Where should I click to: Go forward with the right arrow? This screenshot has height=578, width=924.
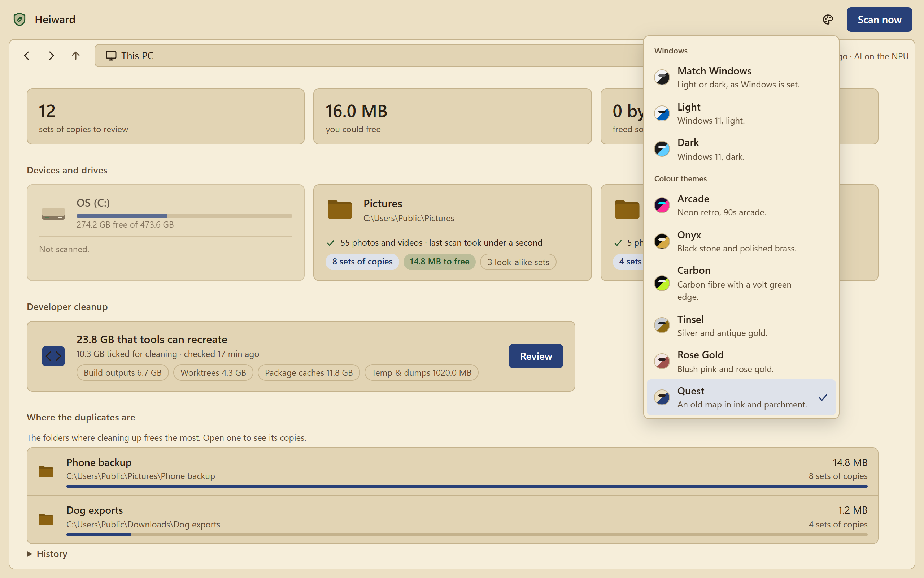51,56
